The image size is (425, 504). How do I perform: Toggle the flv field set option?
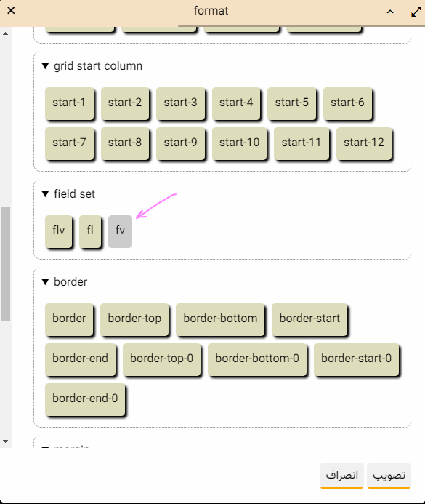tap(58, 231)
